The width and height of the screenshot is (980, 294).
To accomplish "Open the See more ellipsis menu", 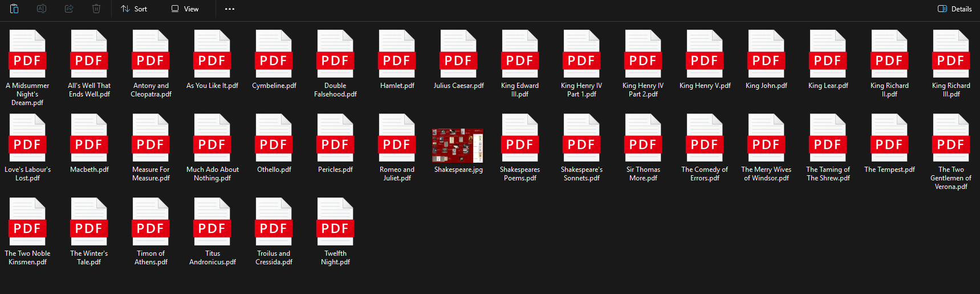I will [230, 9].
